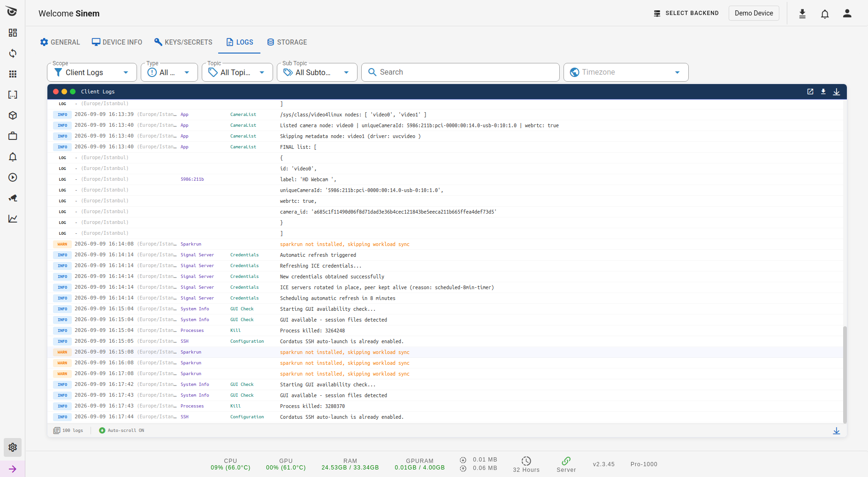Open the line chart analytics icon
Screen dimensions: 868x477
click(13, 218)
